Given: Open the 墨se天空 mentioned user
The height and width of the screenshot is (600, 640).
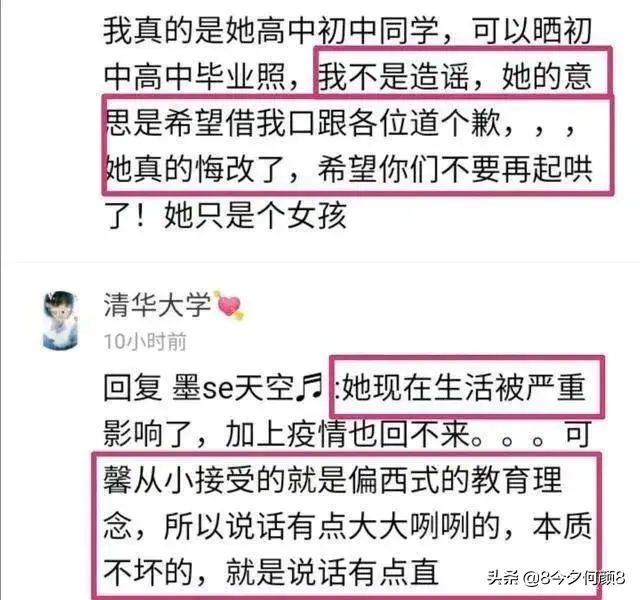Looking at the screenshot, I should coord(232,387).
